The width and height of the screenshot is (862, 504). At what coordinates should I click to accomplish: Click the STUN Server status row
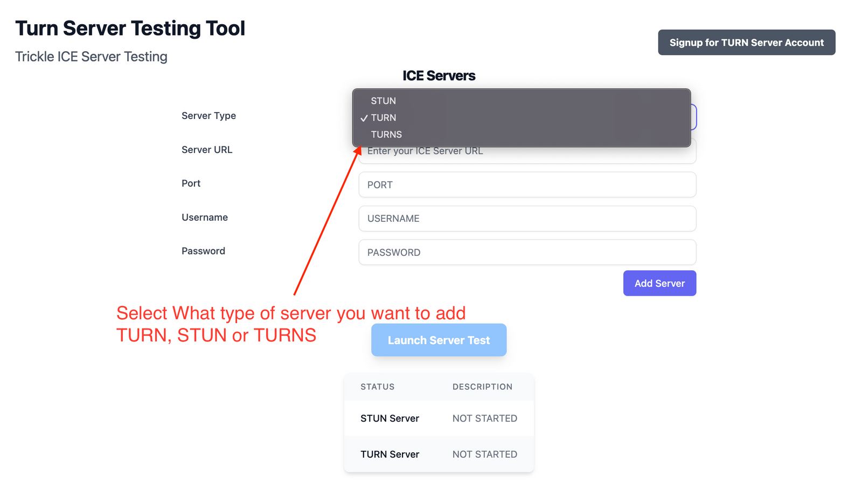click(x=390, y=418)
